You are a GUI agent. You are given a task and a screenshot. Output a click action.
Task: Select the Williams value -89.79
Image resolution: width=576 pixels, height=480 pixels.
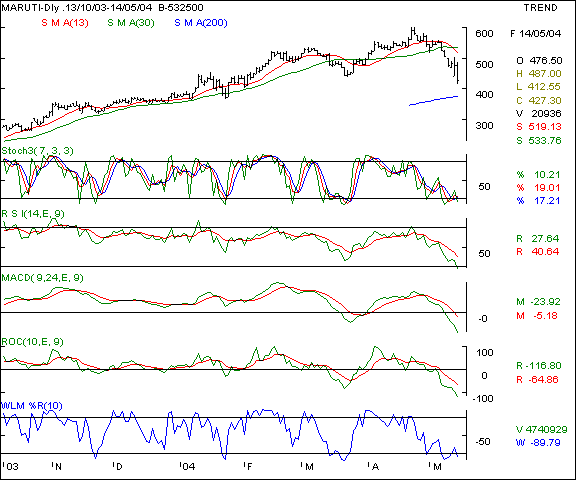click(x=545, y=443)
